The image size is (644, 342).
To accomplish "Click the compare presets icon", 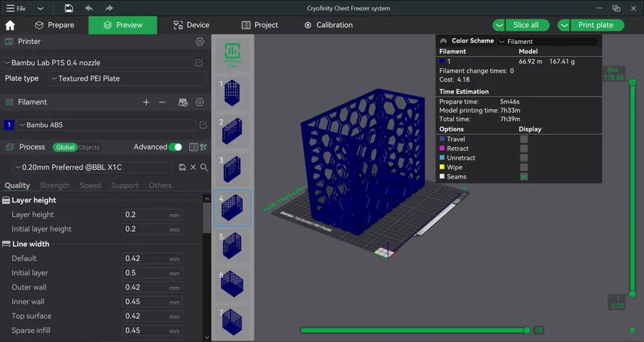I will 204,147.
